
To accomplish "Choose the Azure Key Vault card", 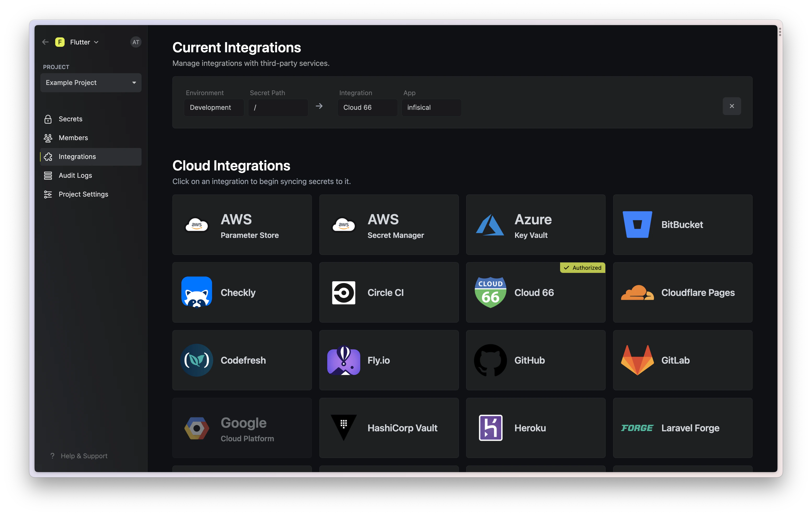I will (536, 225).
